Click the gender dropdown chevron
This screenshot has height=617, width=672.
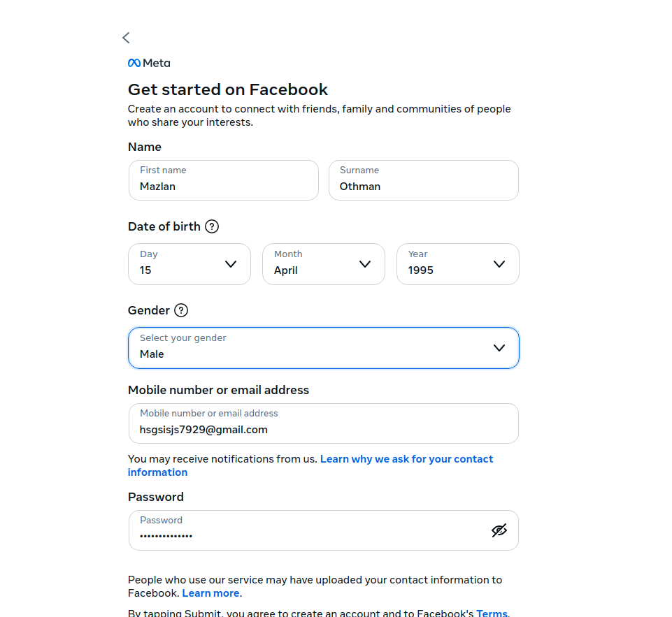[499, 347]
